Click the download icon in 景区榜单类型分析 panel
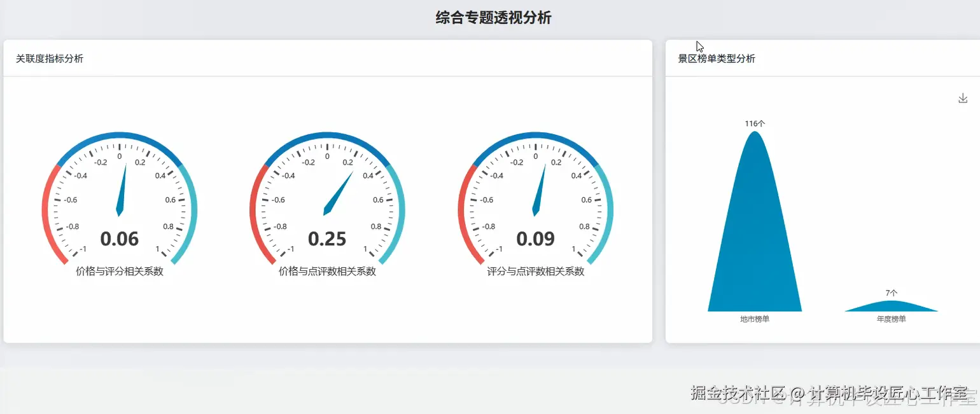Viewport: 980px width, 414px height. pos(962,97)
